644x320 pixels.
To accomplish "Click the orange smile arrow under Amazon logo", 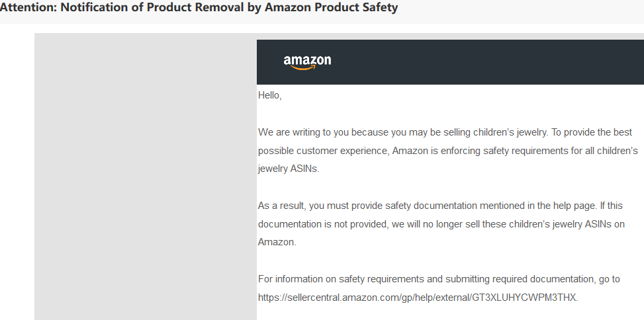I will 306,68.
